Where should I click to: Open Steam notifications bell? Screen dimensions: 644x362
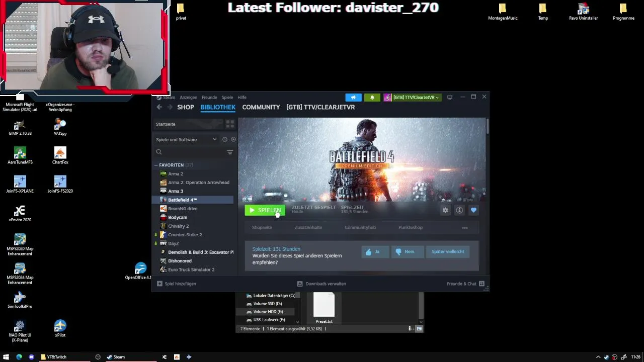coord(372,98)
